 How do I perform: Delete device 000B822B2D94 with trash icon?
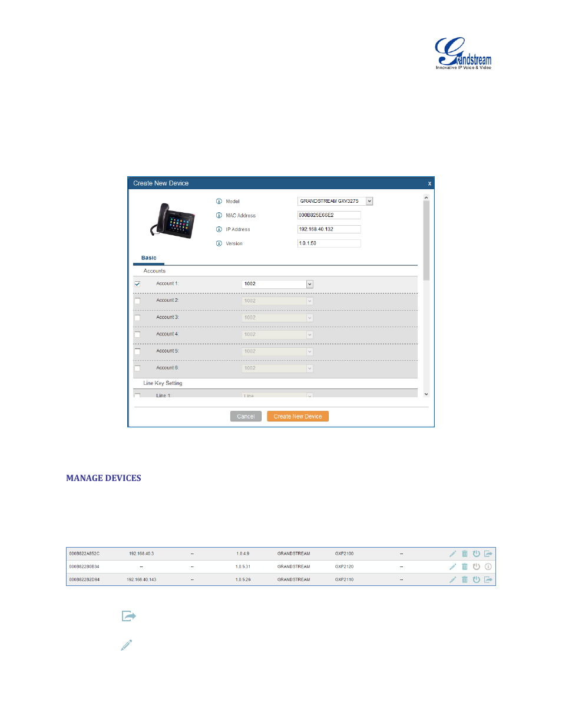click(465, 579)
